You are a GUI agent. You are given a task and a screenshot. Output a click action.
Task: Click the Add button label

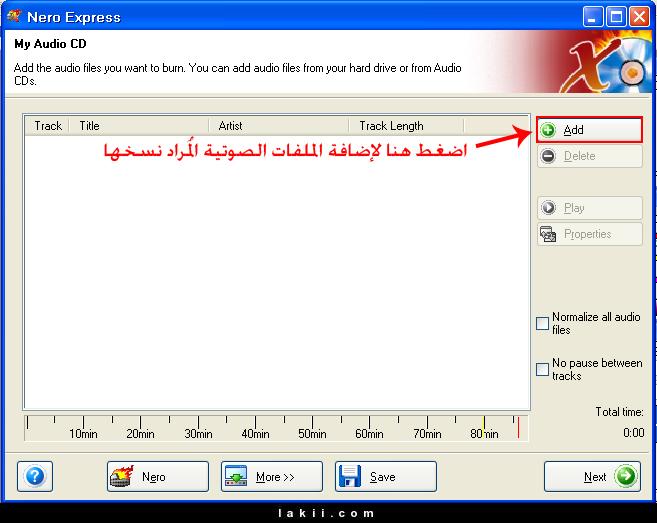click(573, 130)
